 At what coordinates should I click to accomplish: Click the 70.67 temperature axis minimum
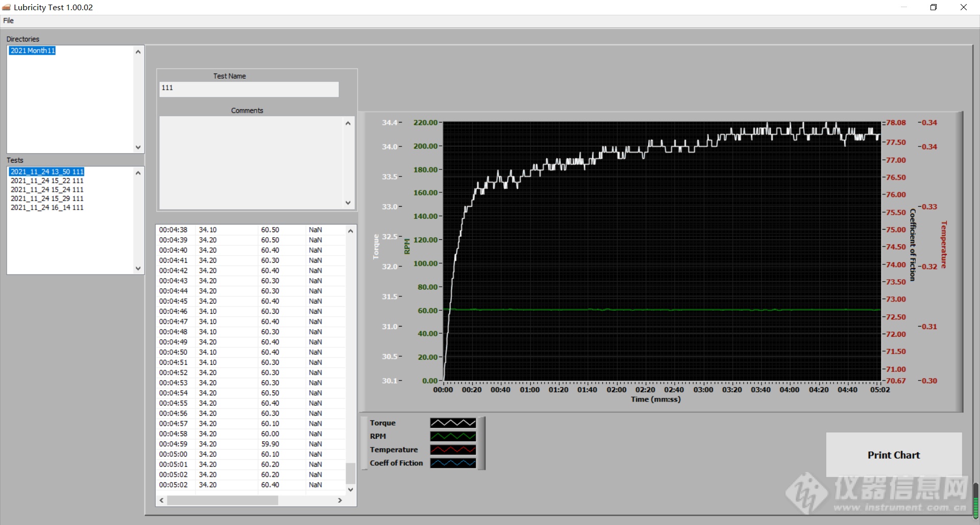pos(896,381)
